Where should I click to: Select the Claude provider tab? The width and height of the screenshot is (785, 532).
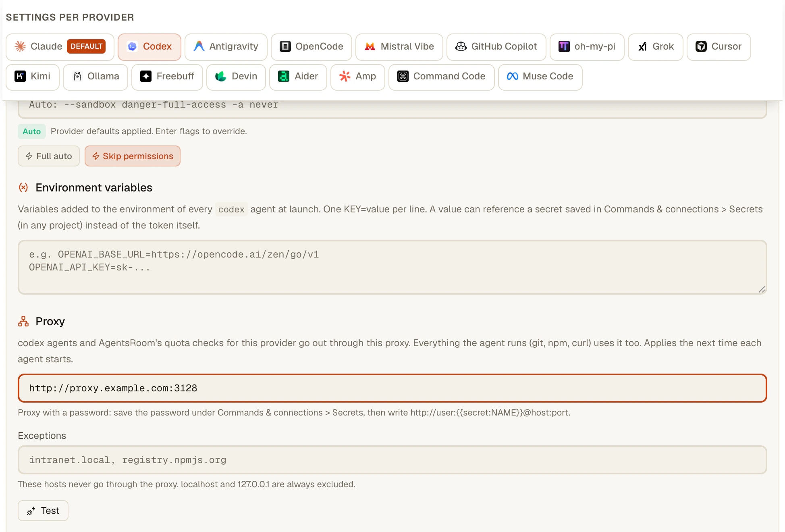tap(60, 47)
